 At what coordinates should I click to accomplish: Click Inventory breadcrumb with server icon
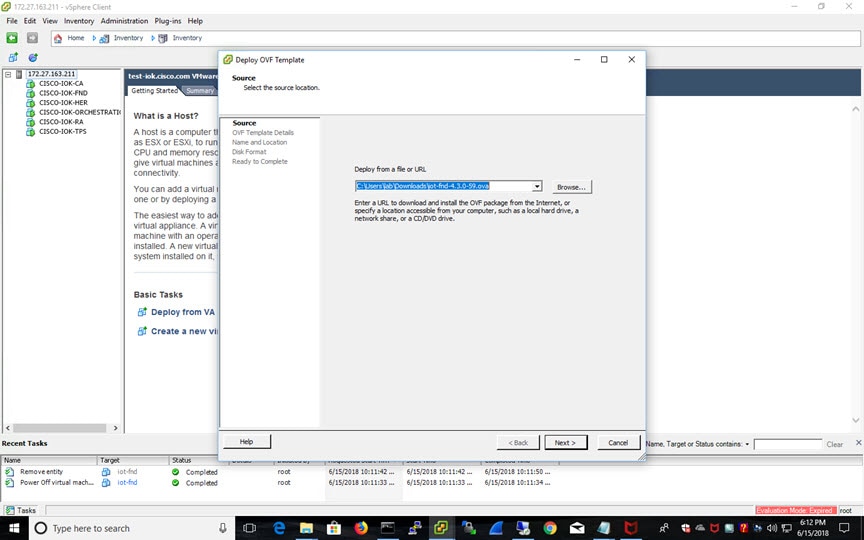(x=181, y=38)
